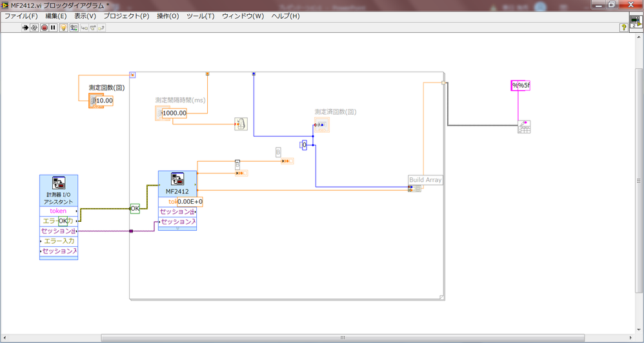Click セッション出力 row on MF2412 node
644x343 pixels.
tap(177, 211)
